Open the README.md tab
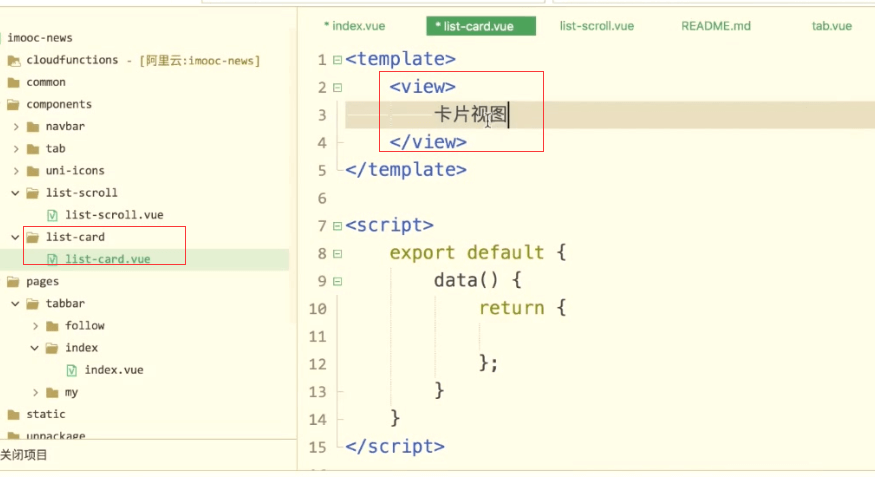The height and width of the screenshot is (477, 875). [715, 26]
